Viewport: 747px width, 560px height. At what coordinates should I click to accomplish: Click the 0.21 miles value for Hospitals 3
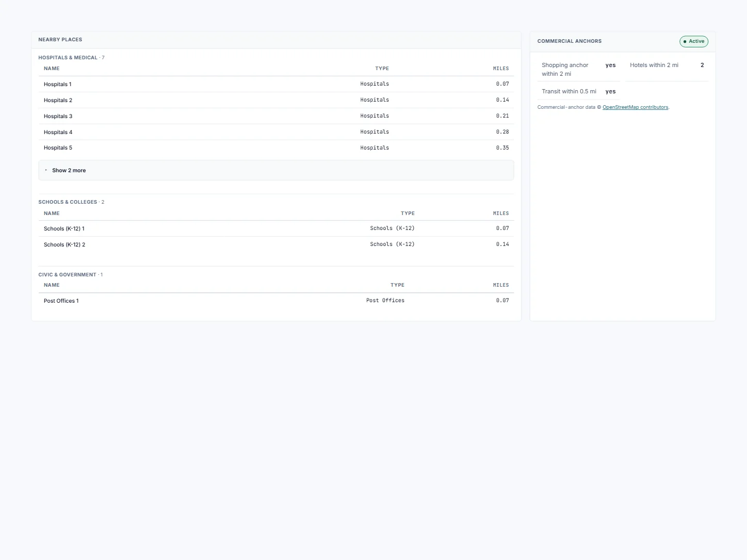(502, 116)
